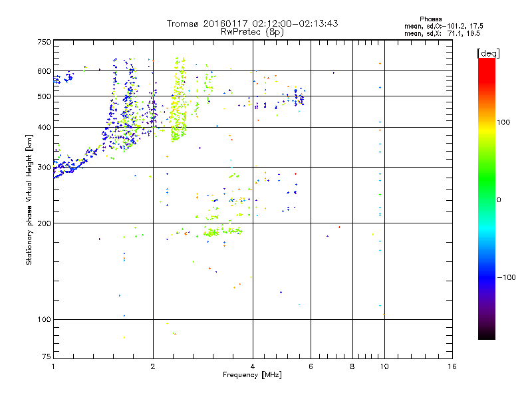This screenshot has width=532, height=399.
Task: Click the 'mean, sd,O:-101.2, 17.5' statistic
Action: pos(444,26)
